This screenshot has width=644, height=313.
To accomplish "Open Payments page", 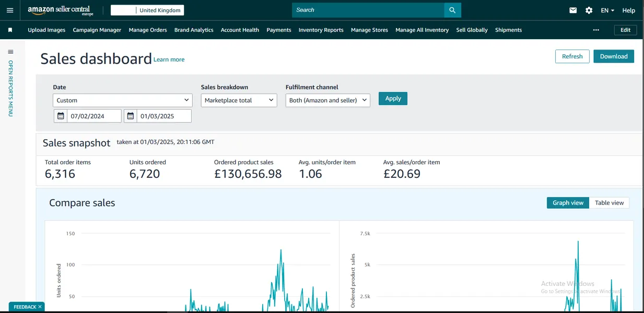I will [x=279, y=30].
